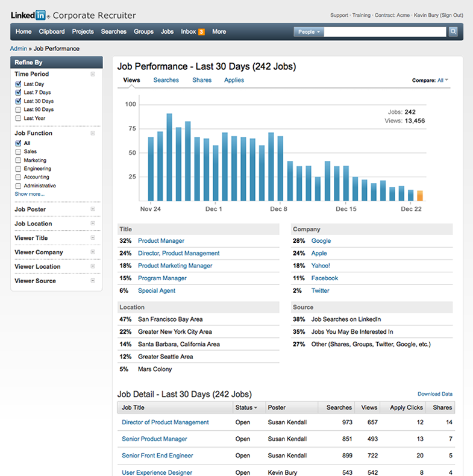
Task: Open the Apple company link
Action: click(319, 253)
